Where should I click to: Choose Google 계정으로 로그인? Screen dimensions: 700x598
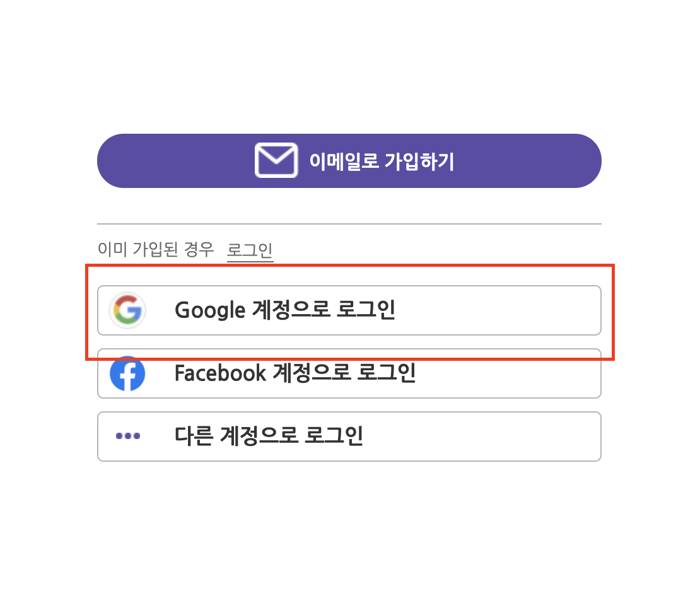(349, 310)
